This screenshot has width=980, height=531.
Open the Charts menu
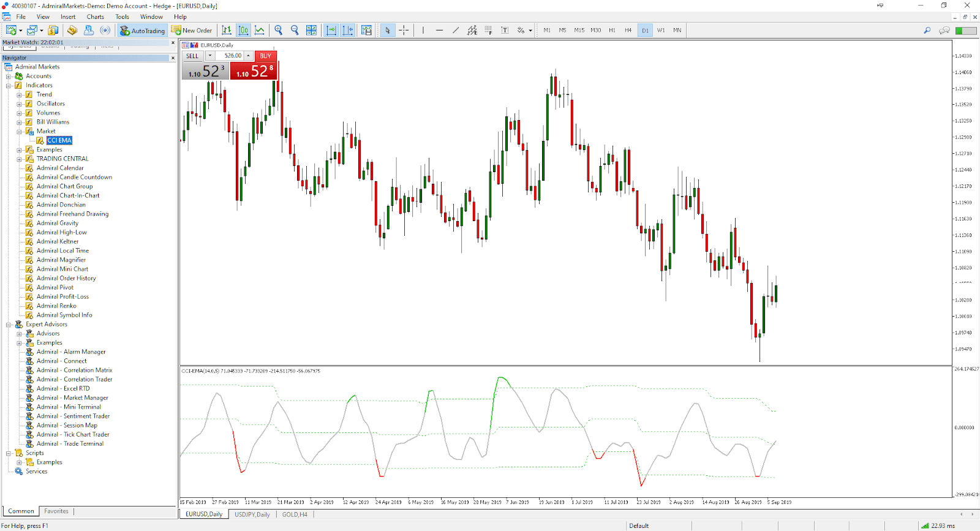[95, 17]
